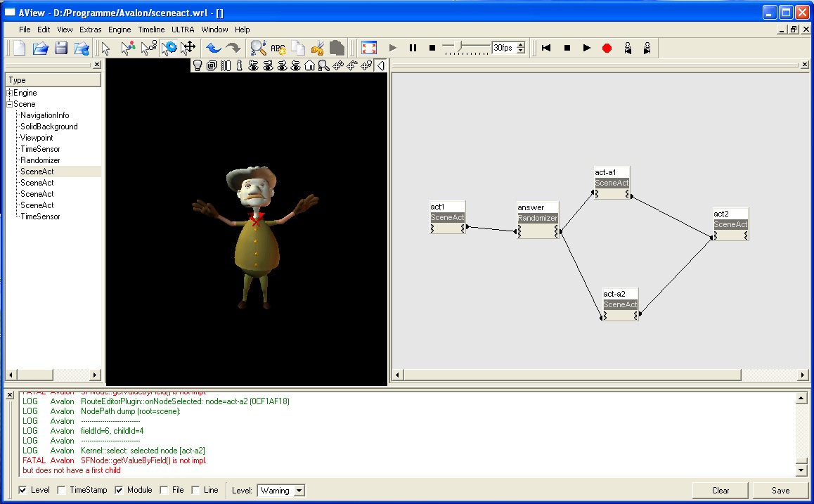Enable the Line checkbox
The image size is (814, 504).
pos(195,490)
